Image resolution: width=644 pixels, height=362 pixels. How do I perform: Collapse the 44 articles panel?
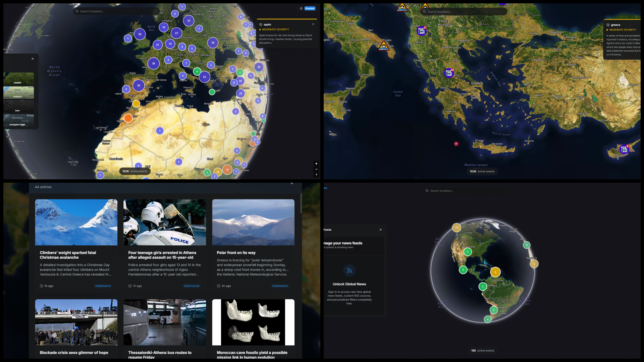291,183
